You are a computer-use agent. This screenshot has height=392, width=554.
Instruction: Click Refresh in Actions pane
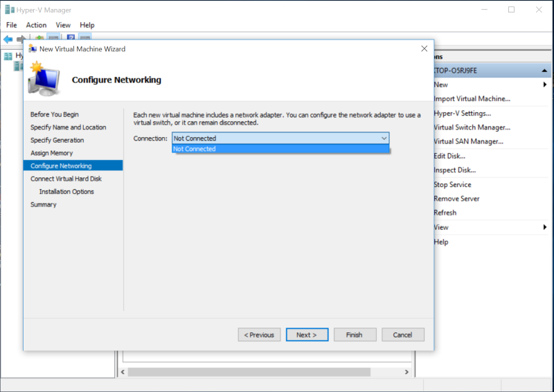(445, 213)
